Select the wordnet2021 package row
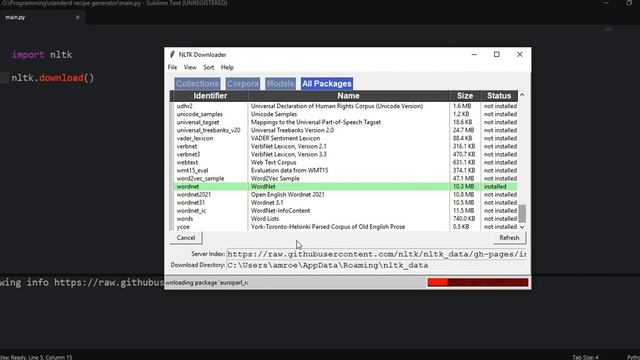640x360 pixels. click(x=345, y=195)
